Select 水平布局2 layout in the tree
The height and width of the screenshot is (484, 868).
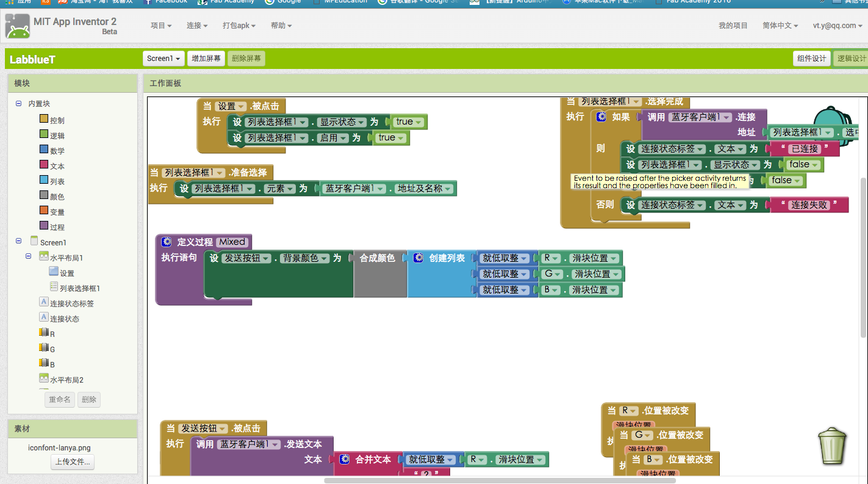[x=66, y=380]
